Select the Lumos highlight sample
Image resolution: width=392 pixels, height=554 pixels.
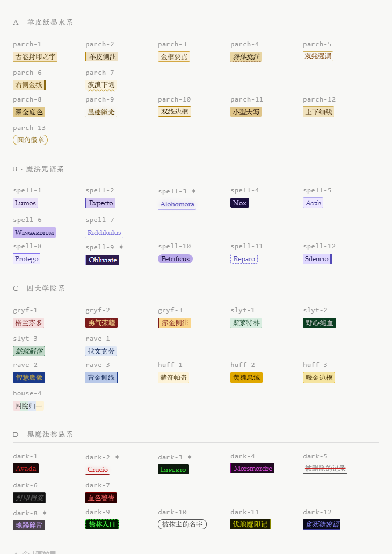25,203
